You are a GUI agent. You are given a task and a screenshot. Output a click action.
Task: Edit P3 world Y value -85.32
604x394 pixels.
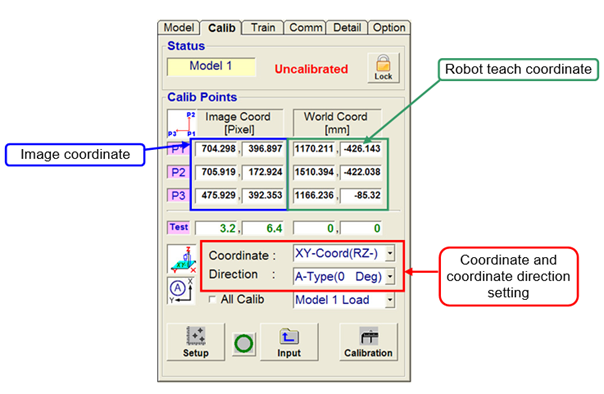click(x=361, y=195)
